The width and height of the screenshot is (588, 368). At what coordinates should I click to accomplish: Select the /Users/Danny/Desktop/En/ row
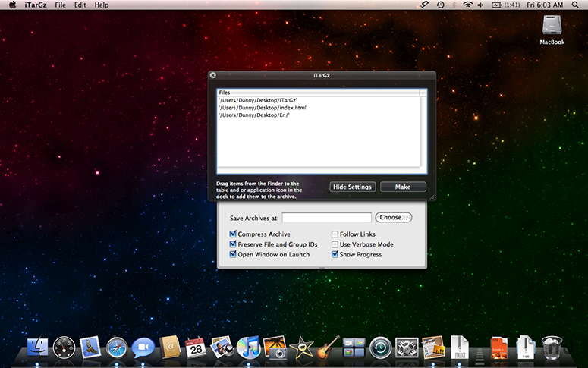point(319,115)
